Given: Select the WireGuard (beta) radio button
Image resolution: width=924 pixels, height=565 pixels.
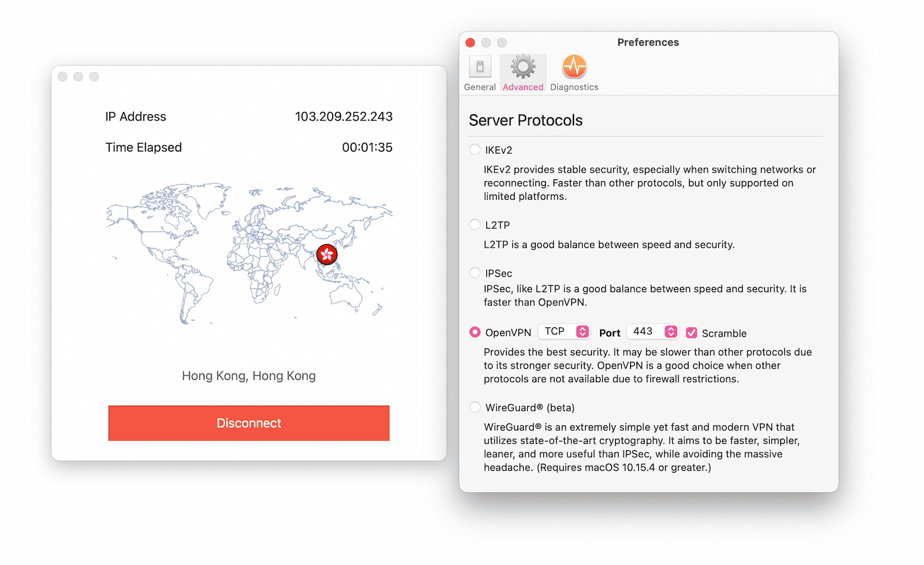Looking at the screenshot, I should pos(475,407).
